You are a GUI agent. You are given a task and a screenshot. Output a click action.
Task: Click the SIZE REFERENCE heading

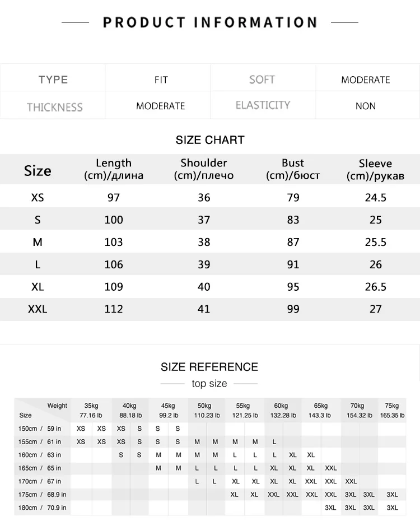[209, 367]
